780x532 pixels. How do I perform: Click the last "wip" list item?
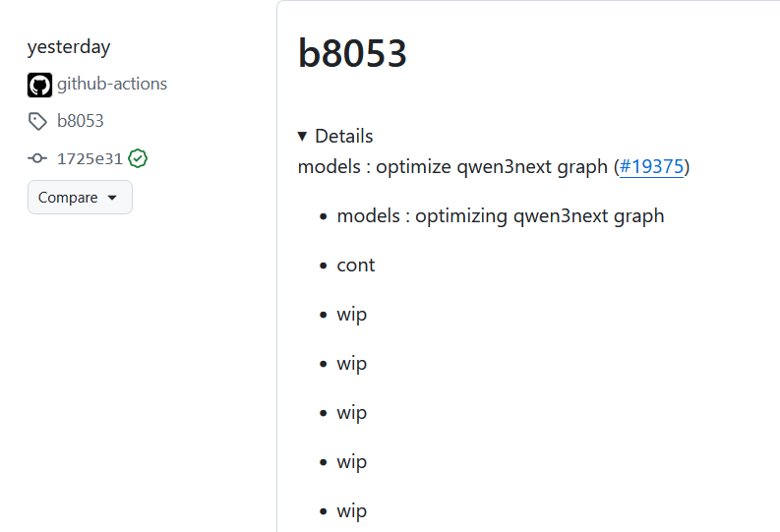(x=351, y=511)
